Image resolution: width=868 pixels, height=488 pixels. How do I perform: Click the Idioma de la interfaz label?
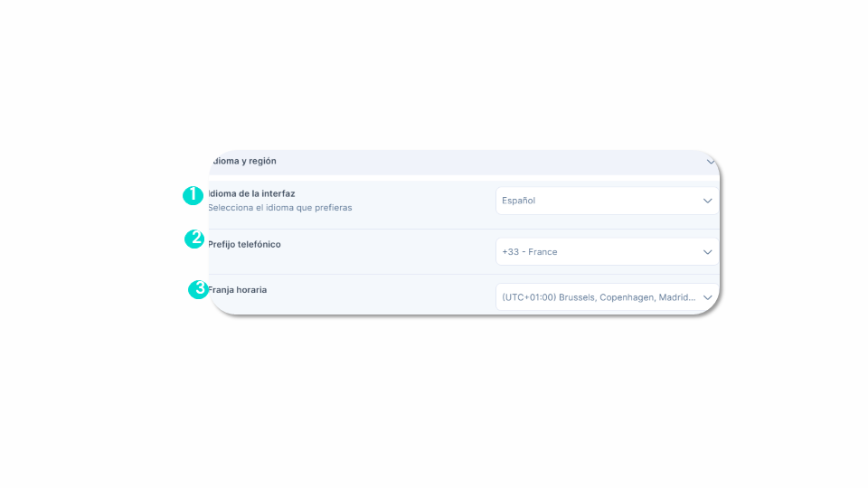[251, 193]
